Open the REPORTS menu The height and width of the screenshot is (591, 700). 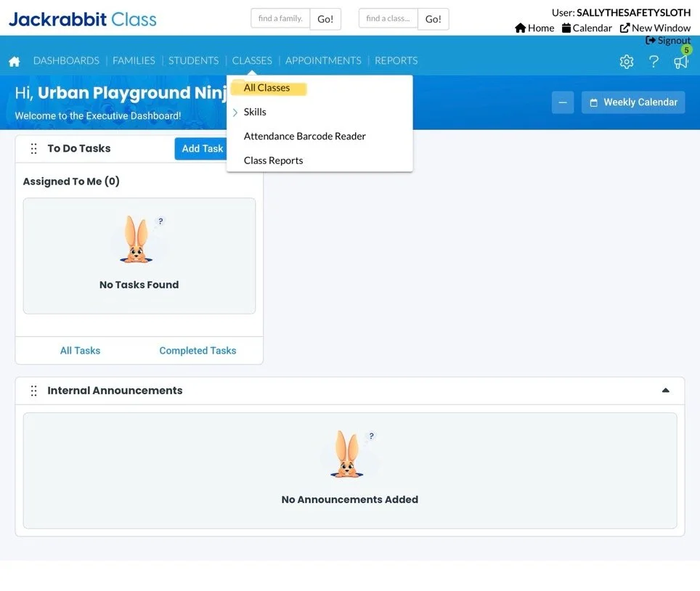396,61
